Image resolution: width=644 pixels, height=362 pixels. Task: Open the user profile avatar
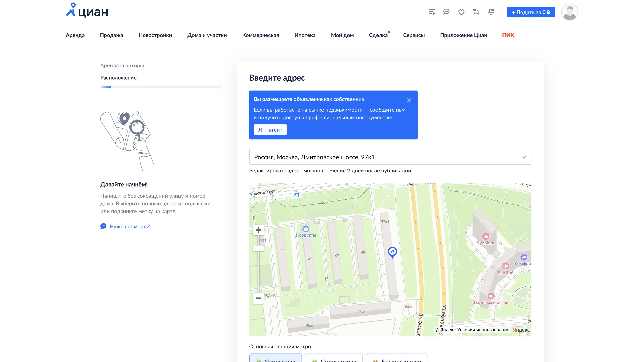click(569, 12)
